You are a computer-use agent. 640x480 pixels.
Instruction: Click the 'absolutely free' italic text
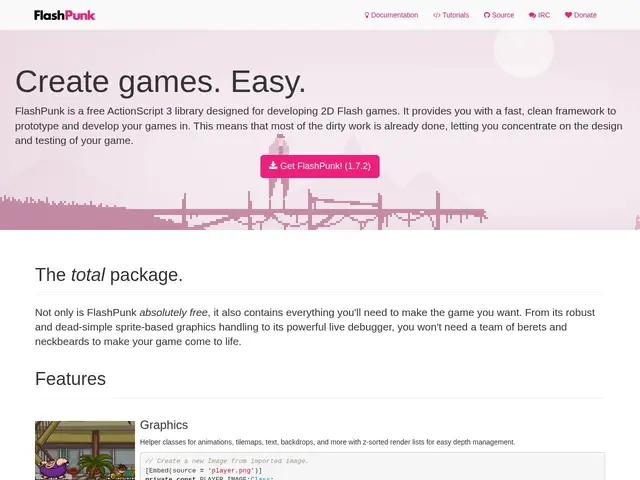[173, 313]
